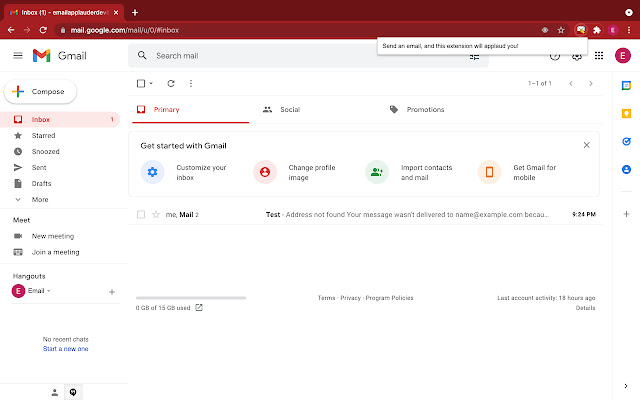Get add-ons plus icon in side panel

[626, 214]
